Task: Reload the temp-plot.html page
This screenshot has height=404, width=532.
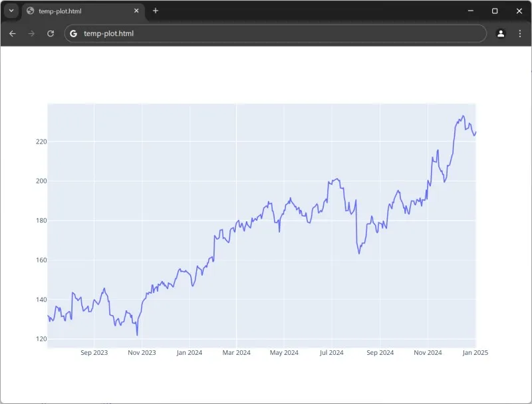Action: point(51,33)
